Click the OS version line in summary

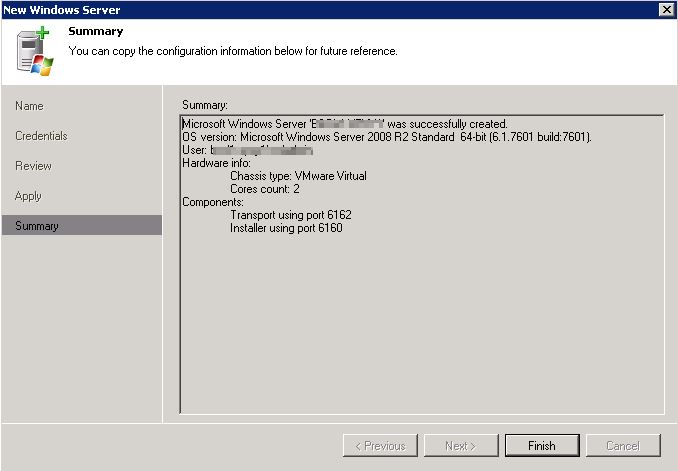coord(387,137)
